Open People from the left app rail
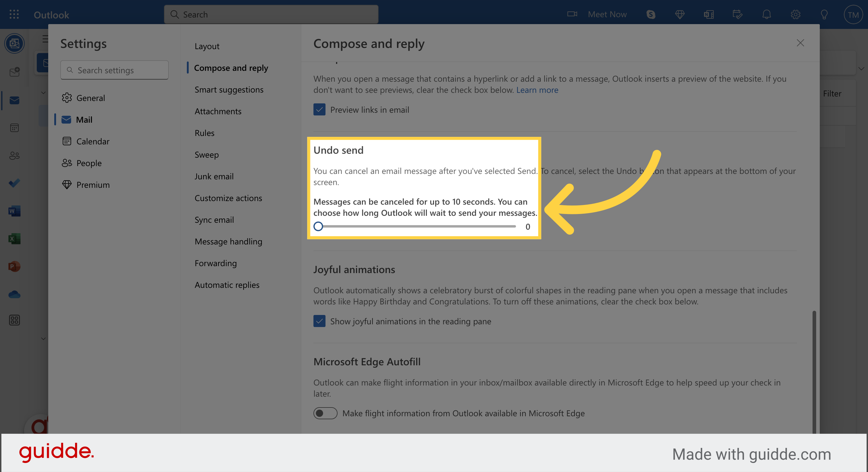Viewport: 868px width, 472px height. pos(14,155)
